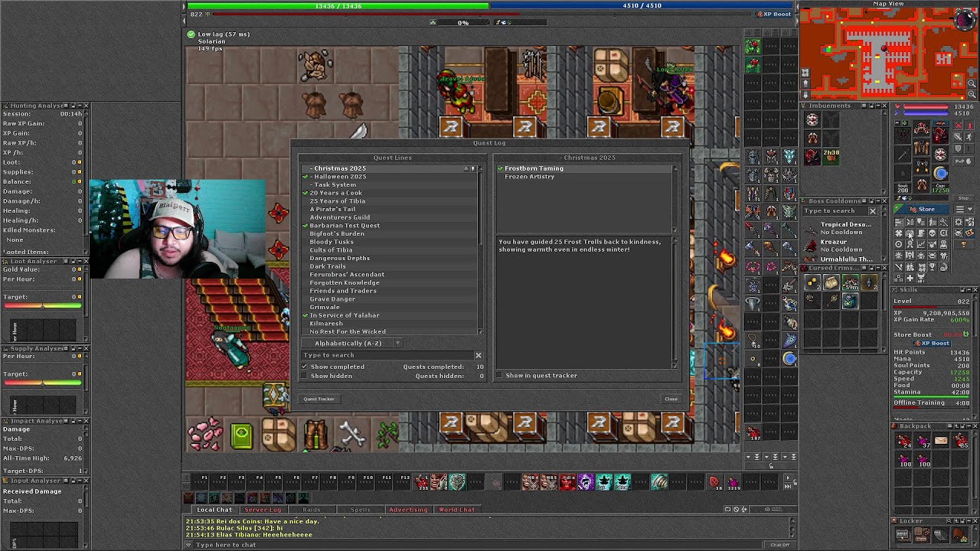This screenshot has width=980, height=551.
Task: Clear the Quest Log search text
Action: click(479, 355)
